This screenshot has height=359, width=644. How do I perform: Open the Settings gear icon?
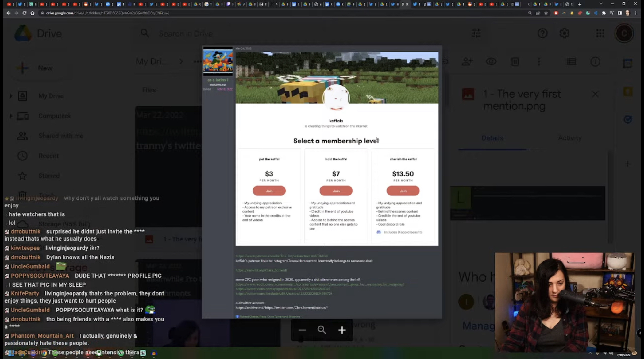tap(565, 33)
